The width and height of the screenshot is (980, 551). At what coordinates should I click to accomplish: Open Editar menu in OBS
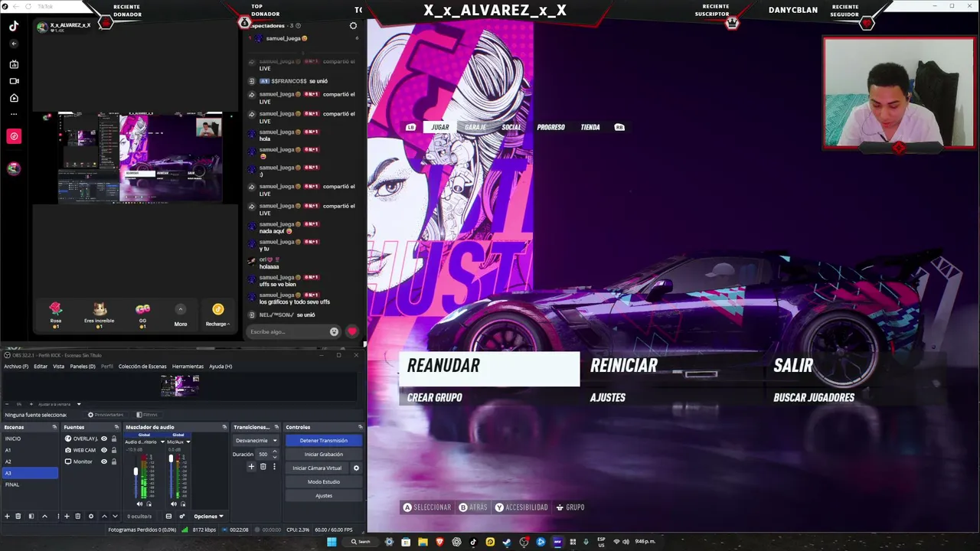(41, 367)
